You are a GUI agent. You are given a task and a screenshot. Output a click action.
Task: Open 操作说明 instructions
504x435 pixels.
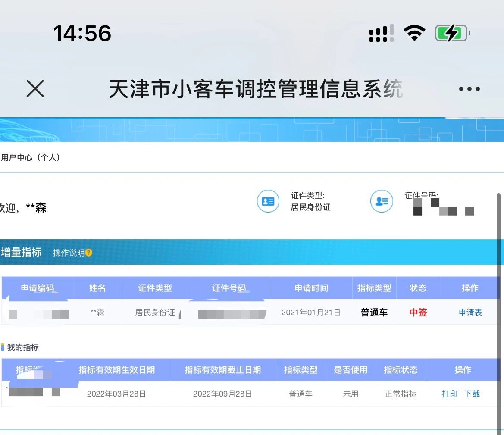(69, 253)
